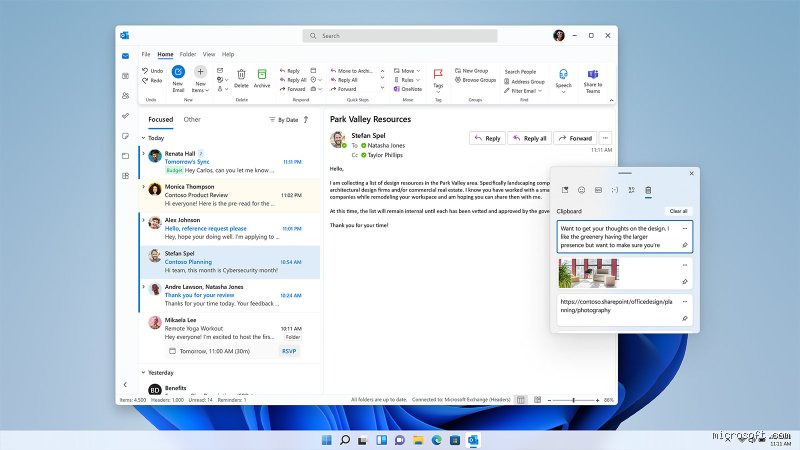Open the kaomoji tab in the clipboard panel
The width and height of the screenshot is (800, 450).
615,190
